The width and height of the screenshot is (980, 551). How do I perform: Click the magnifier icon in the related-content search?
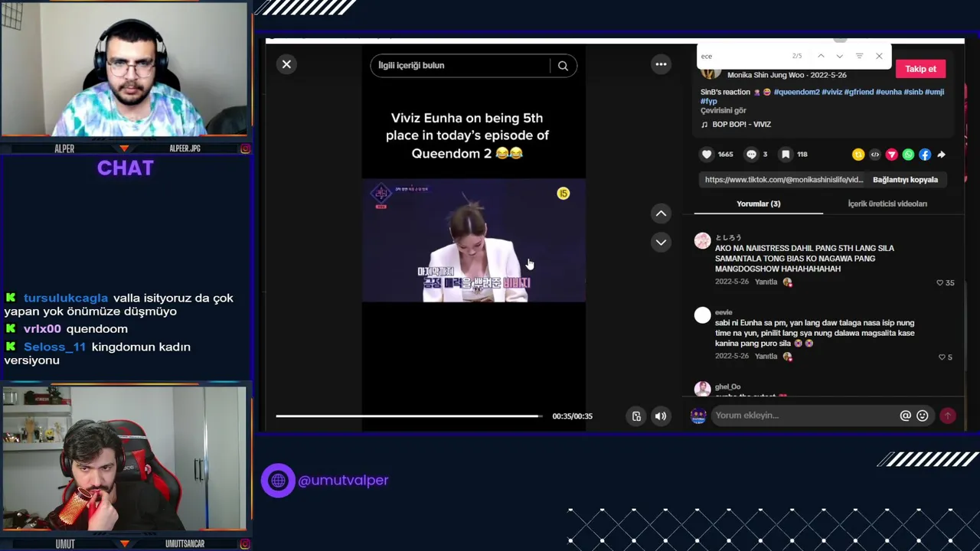[x=563, y=66]
